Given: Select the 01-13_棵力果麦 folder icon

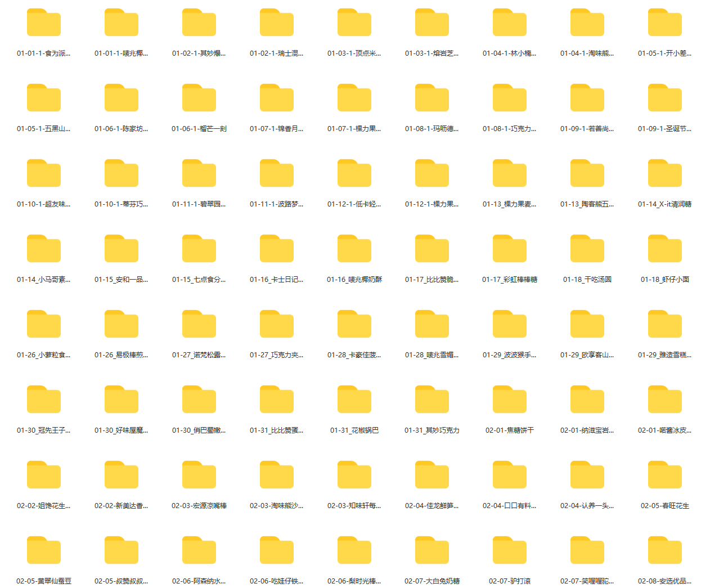Looking at the screenshot, I should (510, 173).
